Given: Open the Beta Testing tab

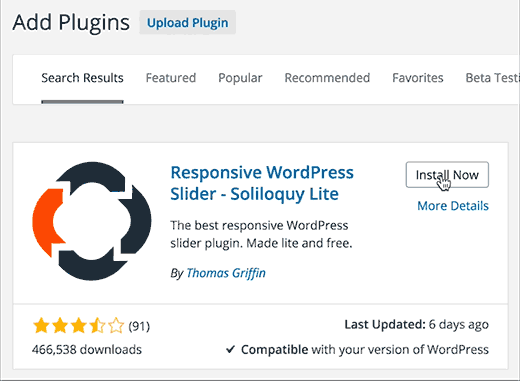Looking at the screenshot, I should (492, 78).
